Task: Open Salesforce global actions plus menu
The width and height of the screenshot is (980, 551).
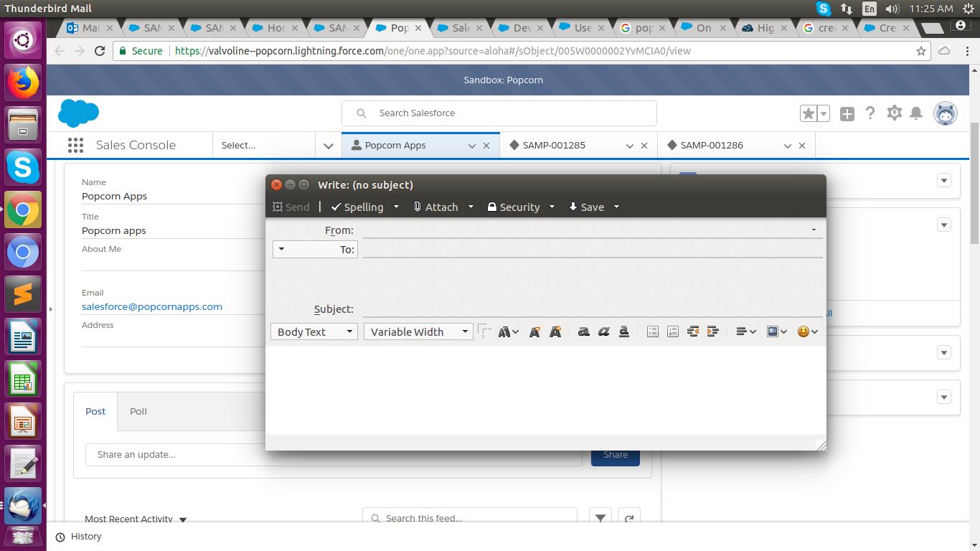Action: coord(847,113)
